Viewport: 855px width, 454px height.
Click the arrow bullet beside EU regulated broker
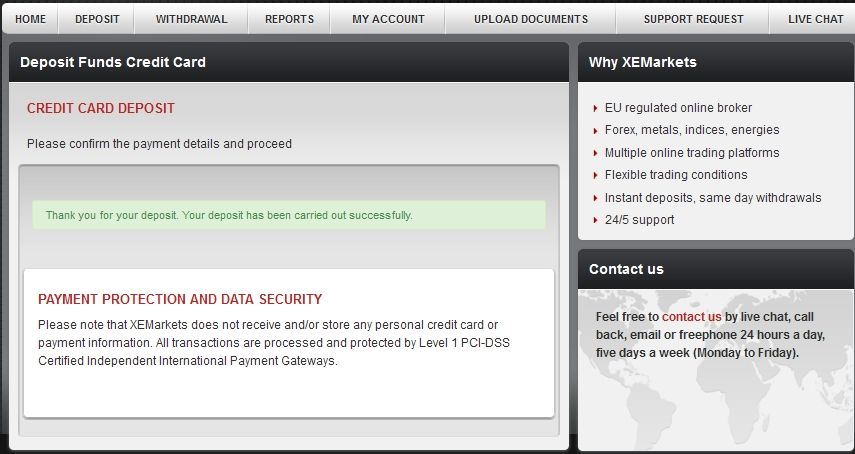click(595, 108)
